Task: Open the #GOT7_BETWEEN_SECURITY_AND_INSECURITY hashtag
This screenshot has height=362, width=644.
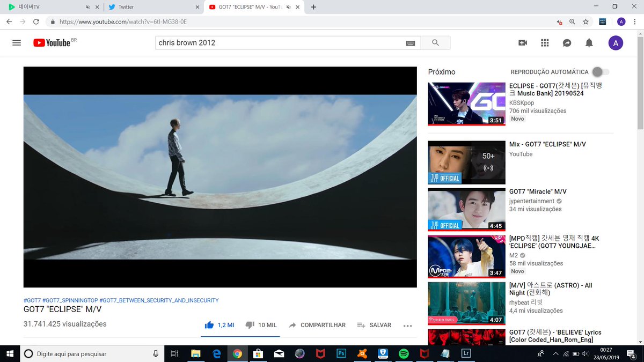Action: point(159,300)
